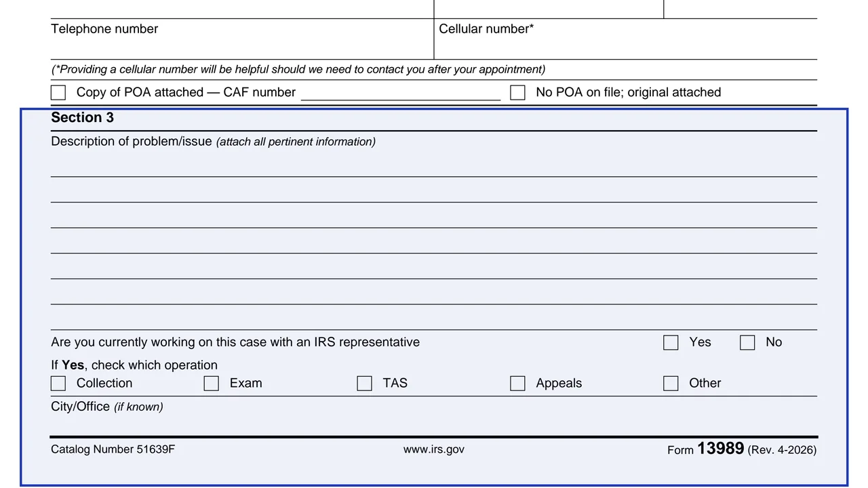Click the Section 3 heading
This screenshot has height=488, width=868.
pyautogui.click(x=82, y=118)
